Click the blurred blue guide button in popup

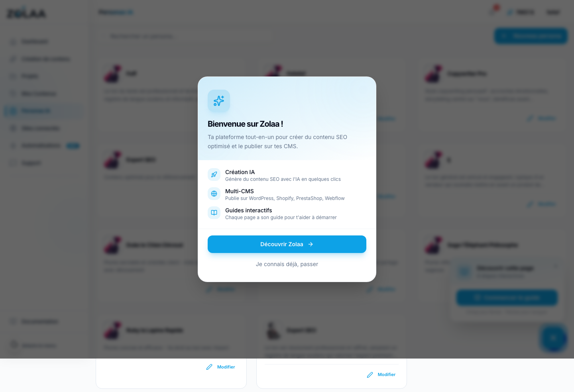coord(507,298)
